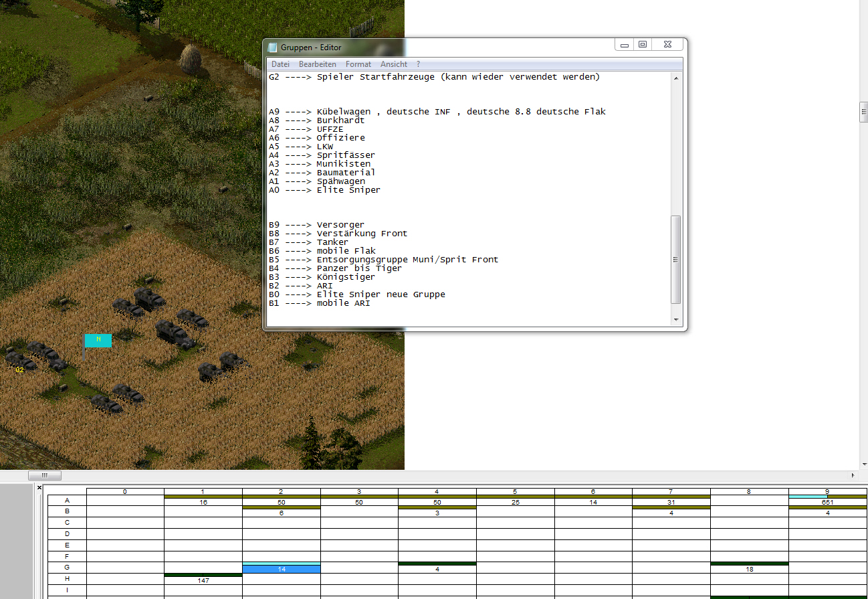
Task: Close the group table panel with small x
Action: (x=39, y=488)
